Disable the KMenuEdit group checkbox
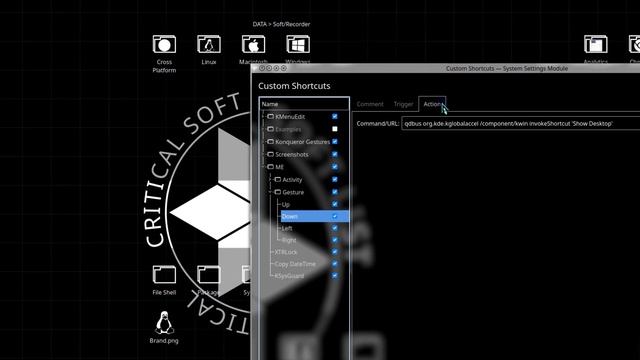 pyautogui.click(x=335, y=116)
